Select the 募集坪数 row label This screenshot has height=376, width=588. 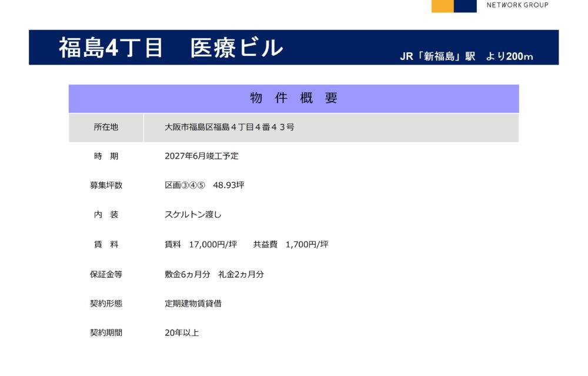click(x=106, y=186)
